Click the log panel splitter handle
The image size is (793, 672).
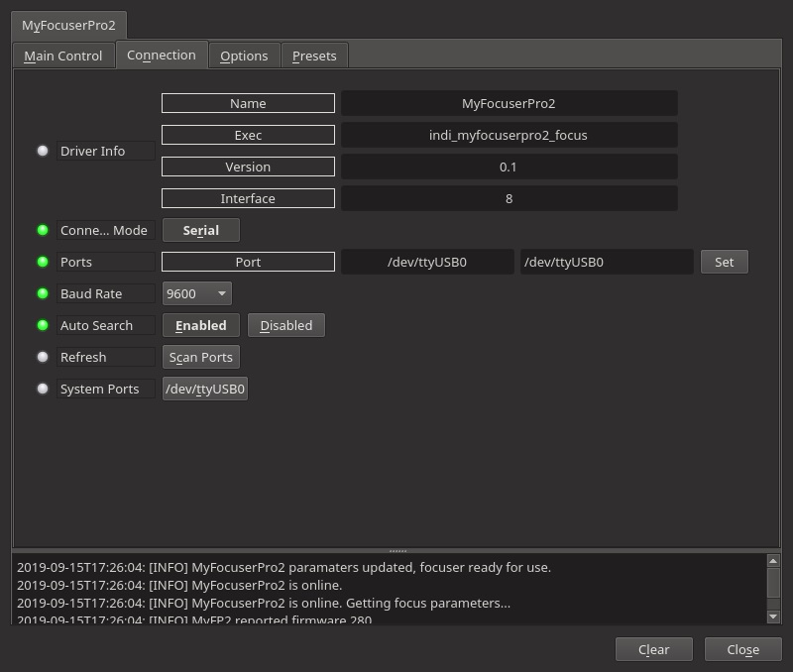click(x=397, y=551)
